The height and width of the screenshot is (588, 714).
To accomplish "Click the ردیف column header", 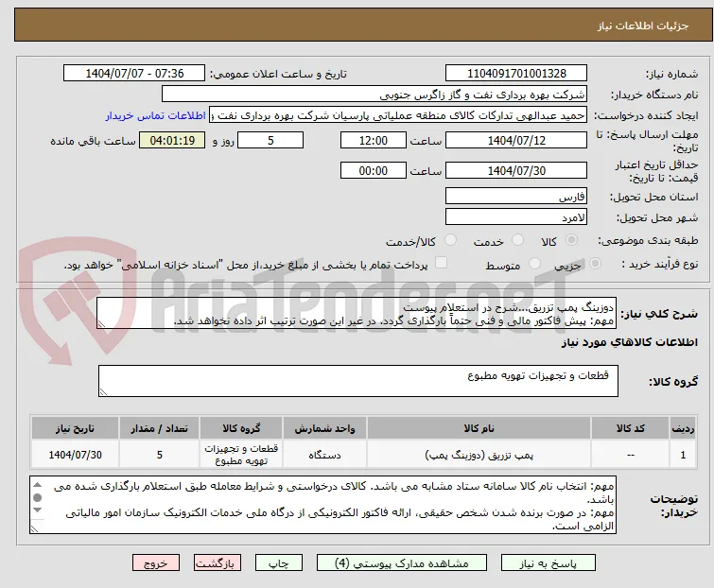I will tap(683, 428).
